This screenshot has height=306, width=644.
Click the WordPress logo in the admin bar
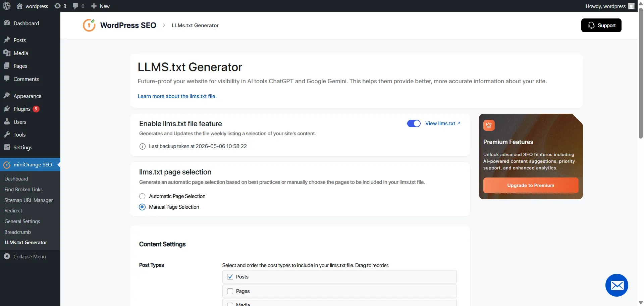7,6
